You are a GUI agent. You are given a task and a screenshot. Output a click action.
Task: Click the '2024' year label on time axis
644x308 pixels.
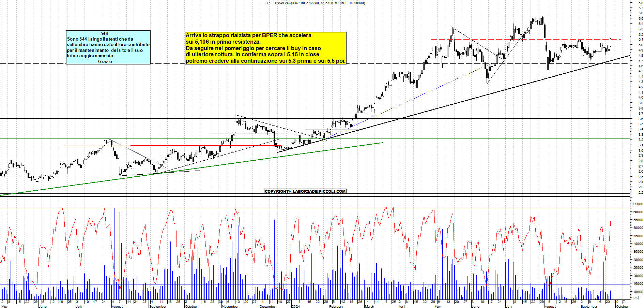pyautogui.click(x=295, y=306)
